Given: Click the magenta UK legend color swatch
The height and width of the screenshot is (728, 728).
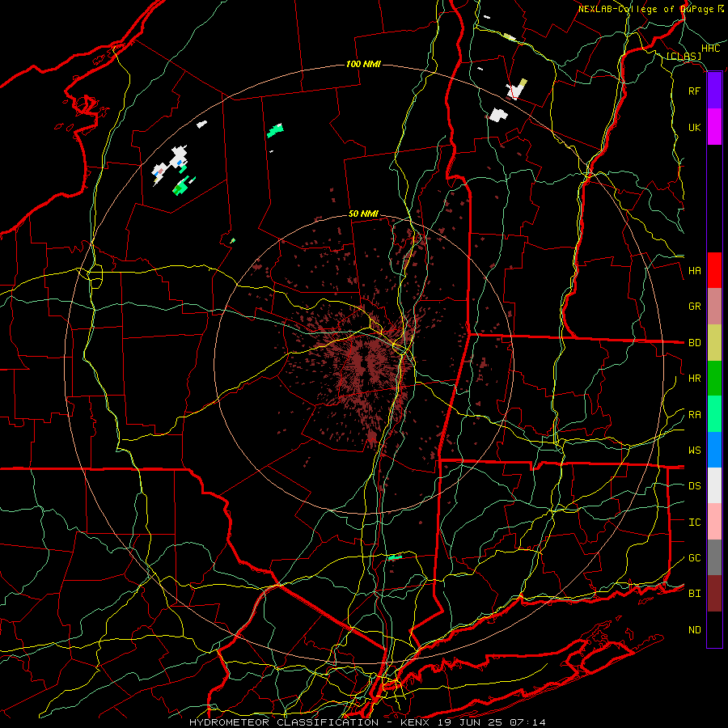Looking at the screenshot, I should pyautogui.click(x=714, y=127).
